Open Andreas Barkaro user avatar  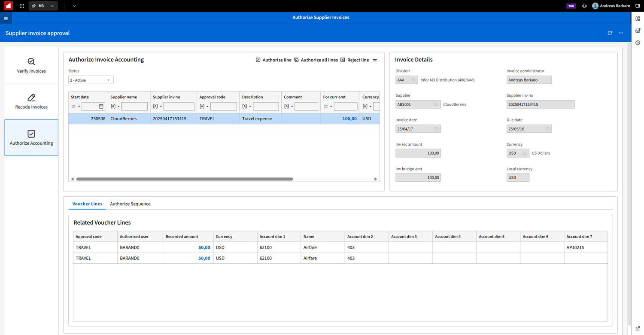pos(595,6)
